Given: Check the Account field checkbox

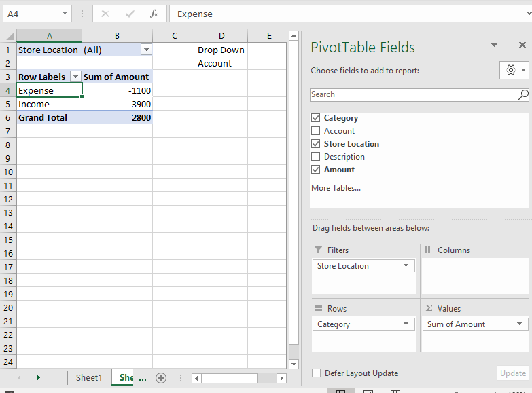Looking at the screenshot, I should point(315,131).
